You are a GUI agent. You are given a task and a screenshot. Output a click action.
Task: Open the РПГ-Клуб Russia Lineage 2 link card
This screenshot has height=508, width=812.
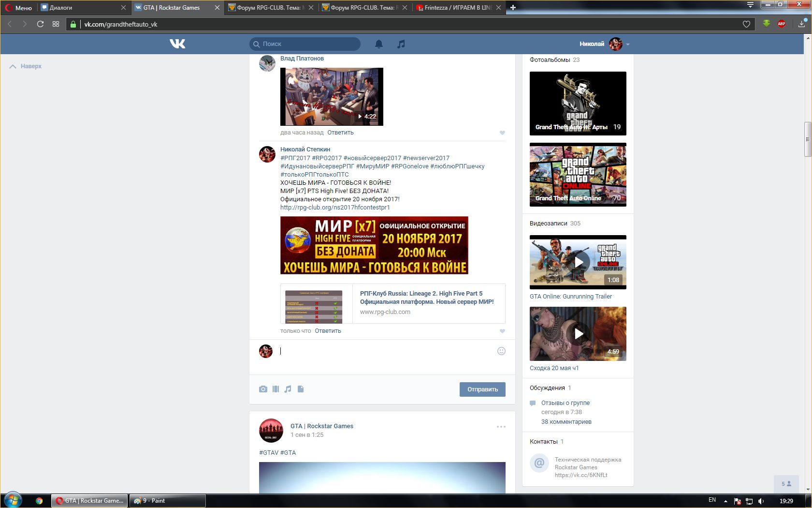pos(393,303)
